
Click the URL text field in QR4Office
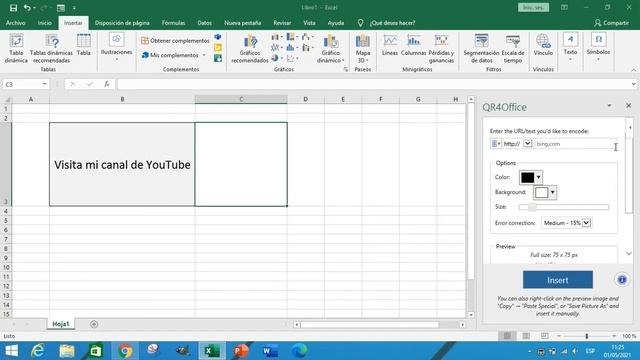click(x=575, y=144)
